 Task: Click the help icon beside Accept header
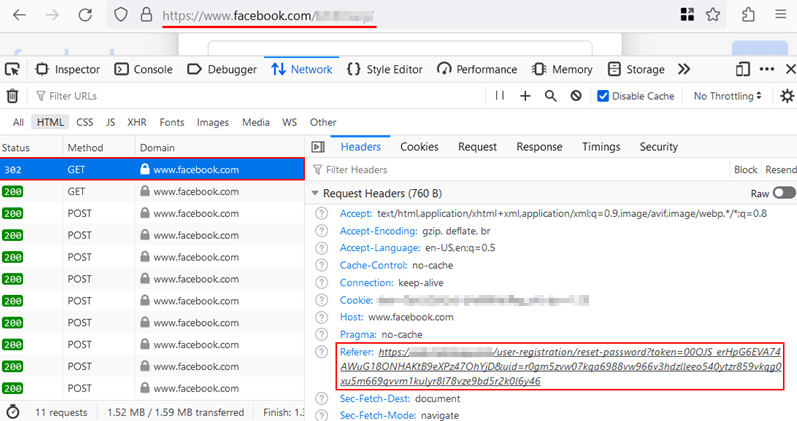321,214
